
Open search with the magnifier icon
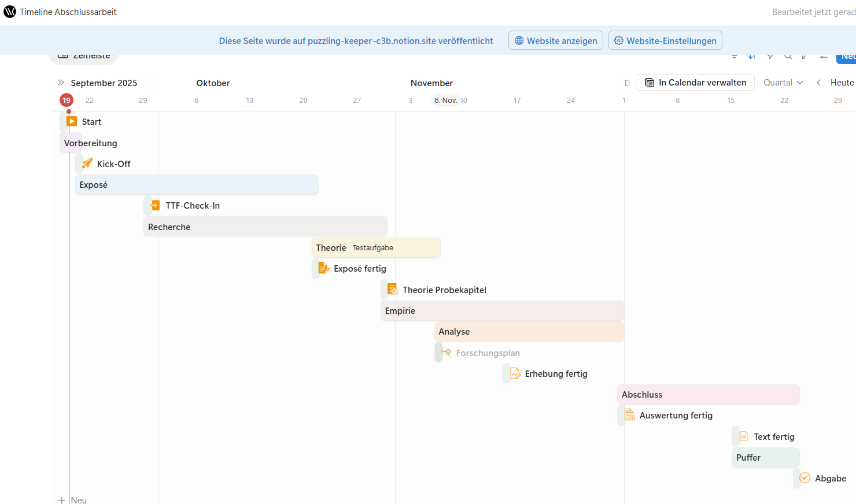coord(788,56)
